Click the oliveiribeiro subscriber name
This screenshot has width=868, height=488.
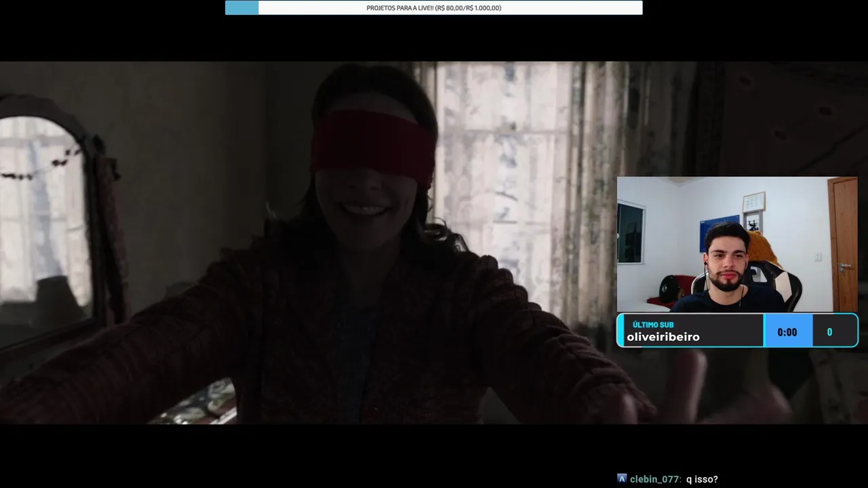pyautogui.click(x=663, y=337)
